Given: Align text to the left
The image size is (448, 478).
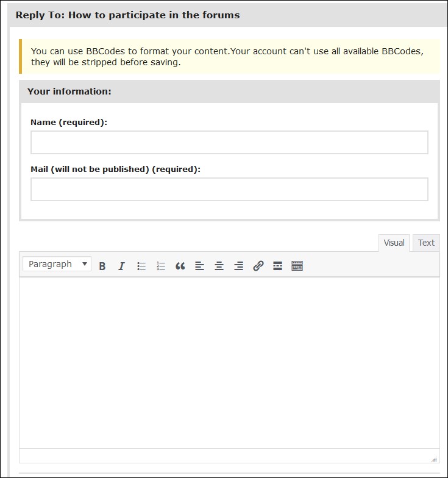Looking at the screenshot, I should (x=199, y=266).
